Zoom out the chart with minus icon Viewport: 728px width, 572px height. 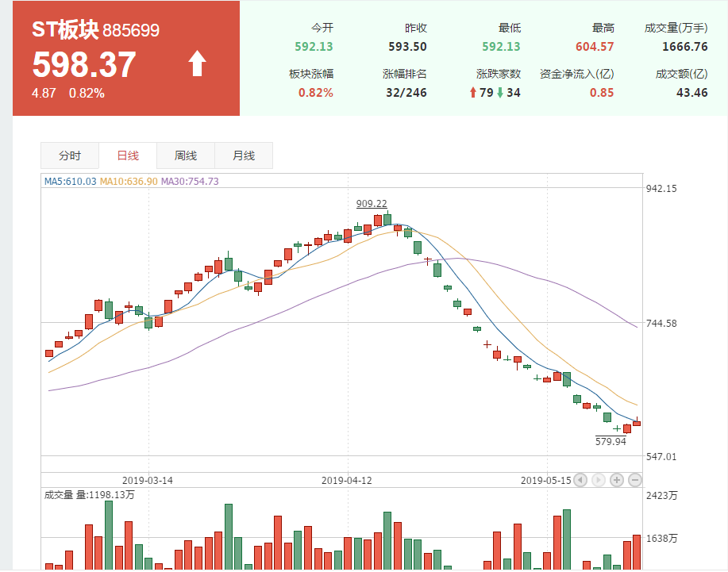[635, 480]
